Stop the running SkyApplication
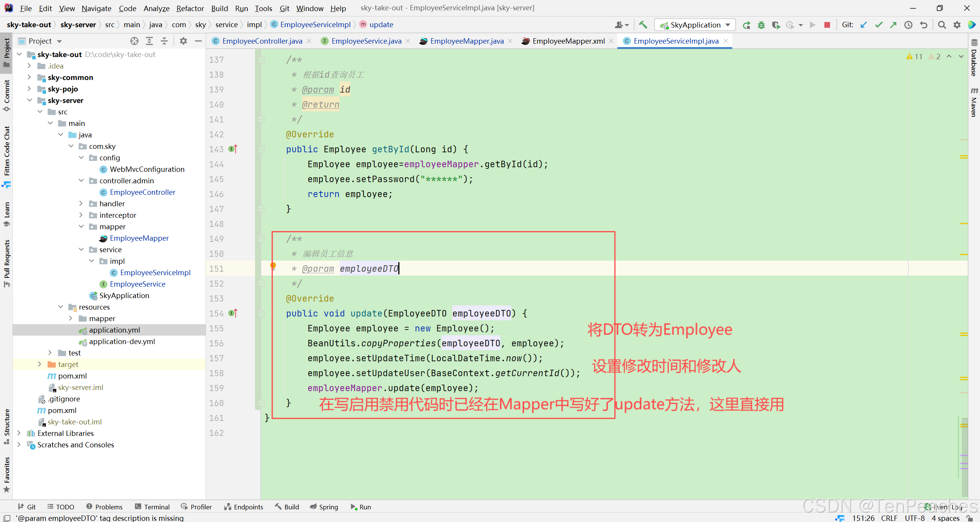980x522 pixels. pyautogui.click(x=827, y=25)
